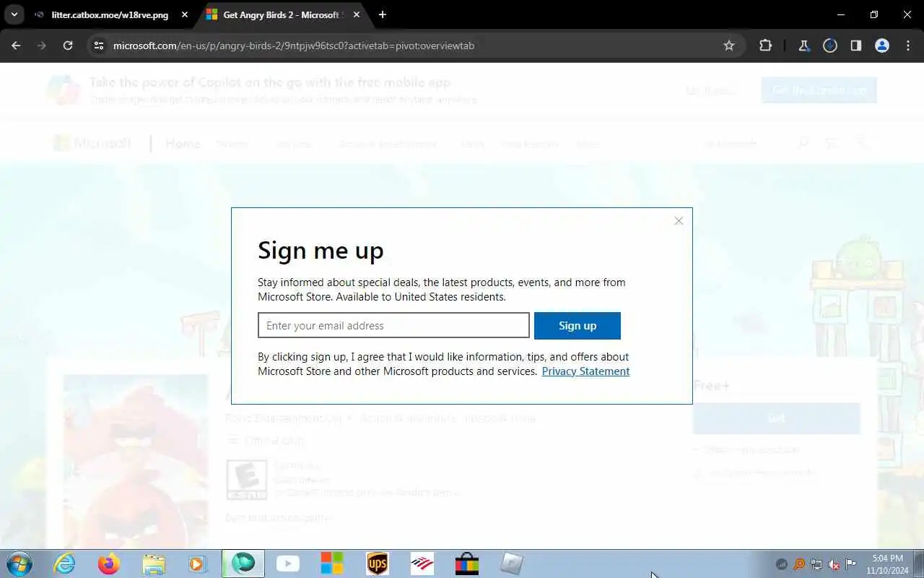Open the Chrome three-dot menu

(908, 46)
